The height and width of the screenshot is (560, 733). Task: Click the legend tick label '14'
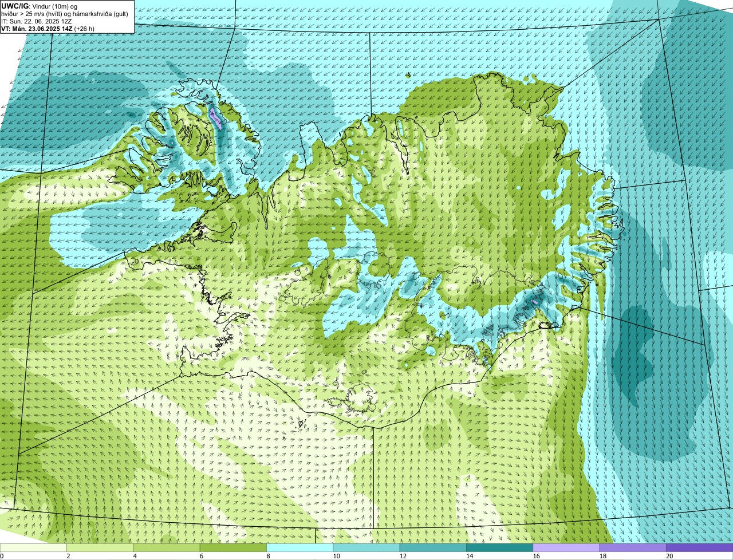470,556
